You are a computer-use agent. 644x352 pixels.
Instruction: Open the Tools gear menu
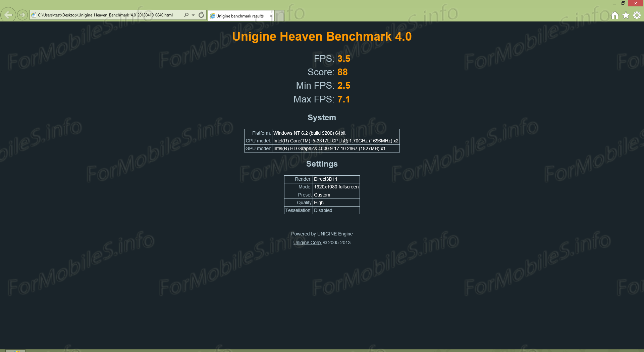coord(637,15)
